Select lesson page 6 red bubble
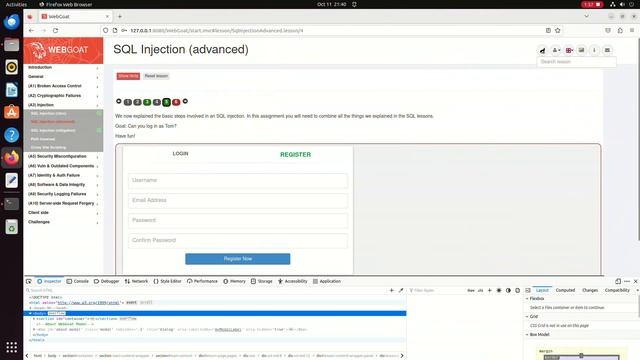The image size is (640, 360). pyautogui.click(x=176, y=102)
